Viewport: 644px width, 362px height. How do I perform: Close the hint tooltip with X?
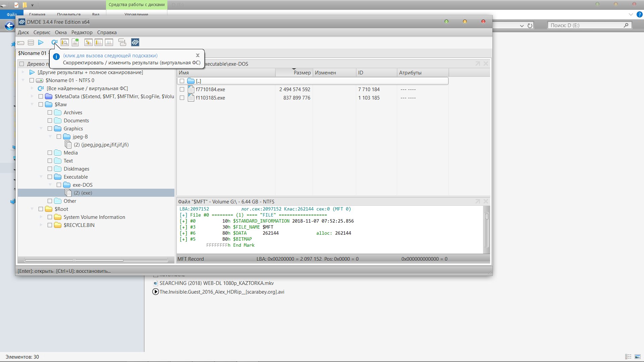point(198,55)
